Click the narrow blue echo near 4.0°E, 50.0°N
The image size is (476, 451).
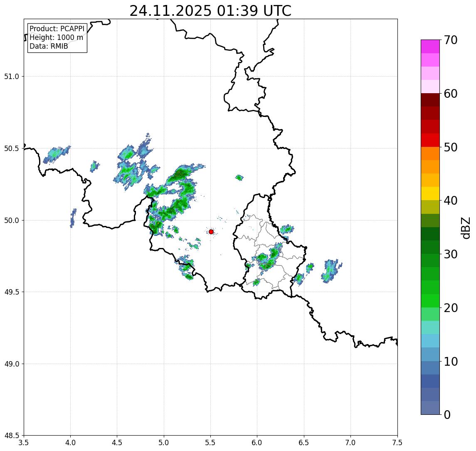click(x=73, y=218)
